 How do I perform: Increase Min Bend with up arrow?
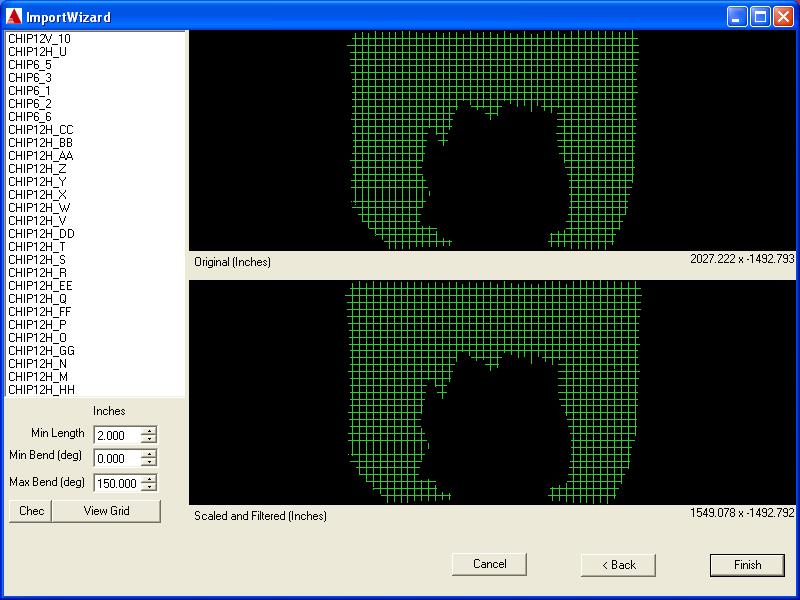pyautogui.click(x=149, y=454)
